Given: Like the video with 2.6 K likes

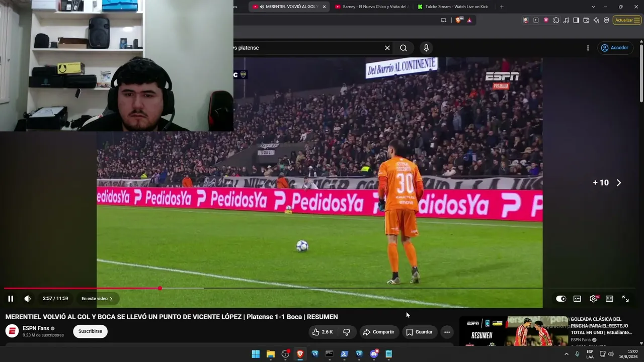Looking at the screenshot, I should pos(322,332).
